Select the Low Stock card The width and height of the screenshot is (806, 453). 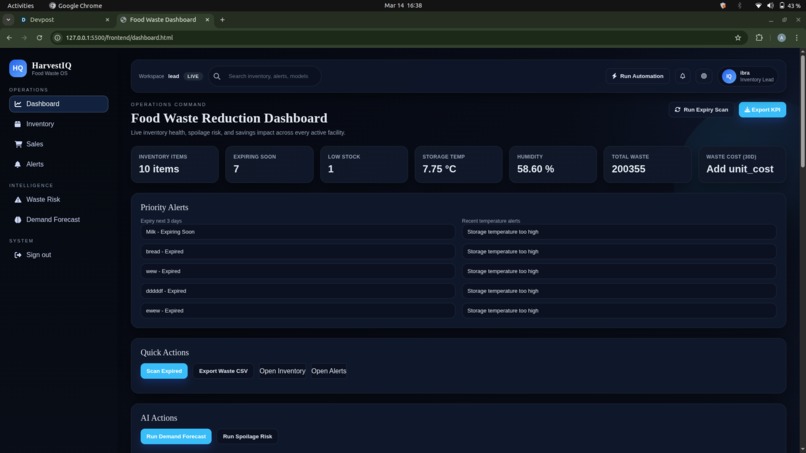364,164
